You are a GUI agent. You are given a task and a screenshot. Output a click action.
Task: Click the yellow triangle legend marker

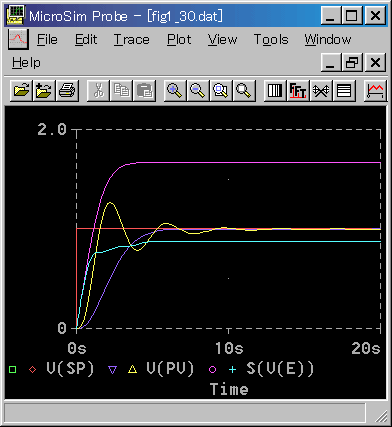coord(133,369)
